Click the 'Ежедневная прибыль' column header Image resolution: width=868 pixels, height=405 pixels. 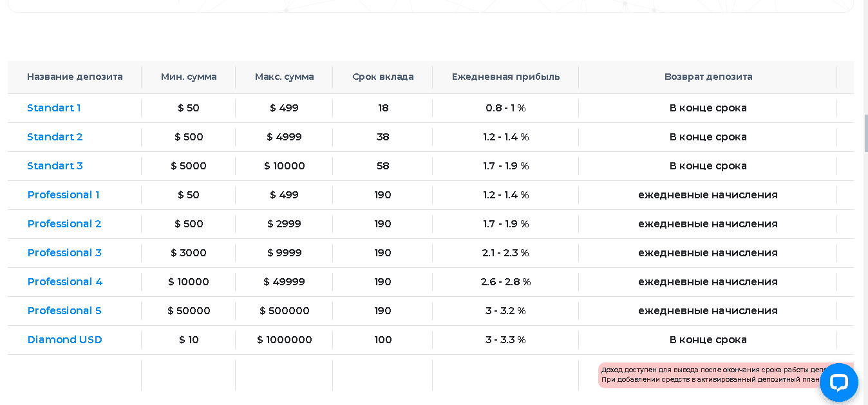[x=505, y=77]
